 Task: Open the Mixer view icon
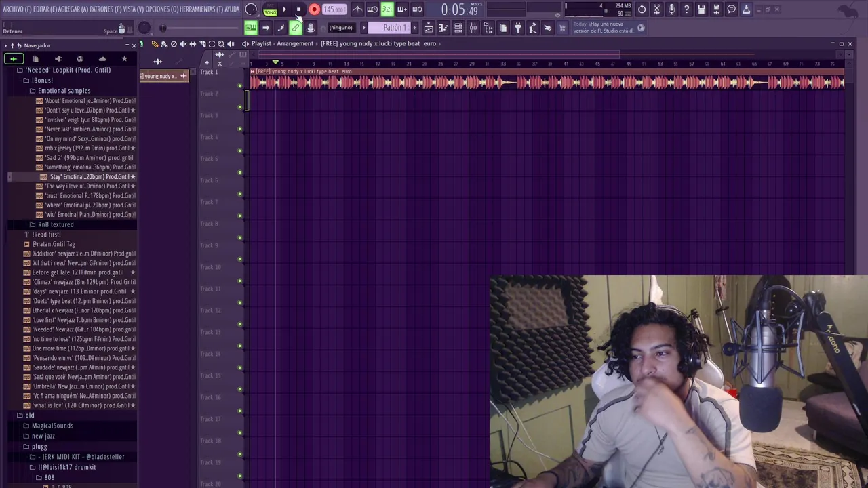coord(473,28)
